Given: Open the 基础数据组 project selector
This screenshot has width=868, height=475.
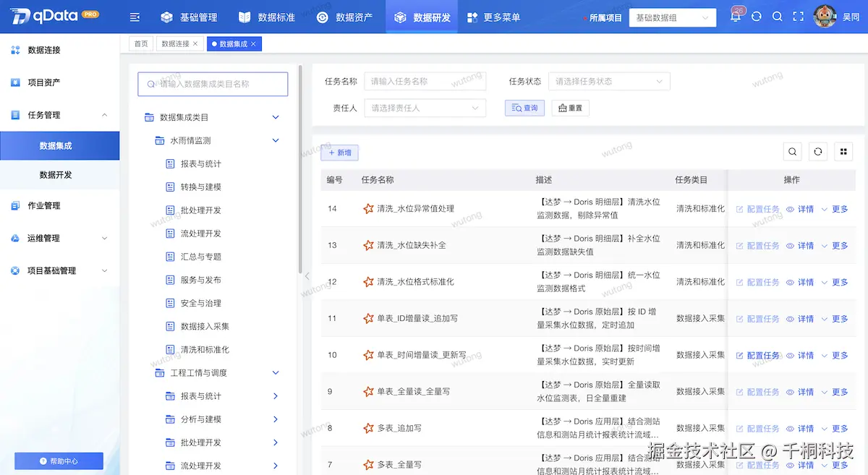Looking at the screenshot, I should [x=672, y=17].
